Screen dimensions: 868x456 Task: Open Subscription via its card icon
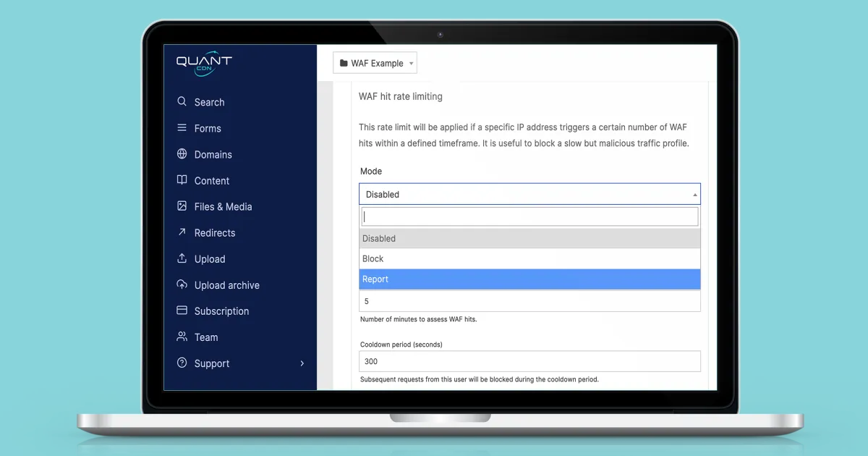tap(182, 311)
